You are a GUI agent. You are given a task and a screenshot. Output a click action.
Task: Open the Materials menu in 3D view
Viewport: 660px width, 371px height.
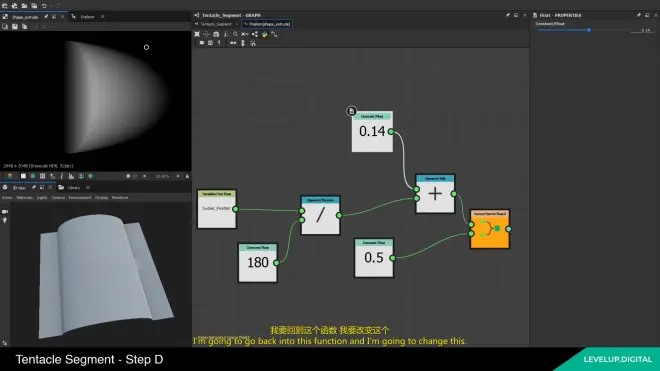click(x=24, y=198)
